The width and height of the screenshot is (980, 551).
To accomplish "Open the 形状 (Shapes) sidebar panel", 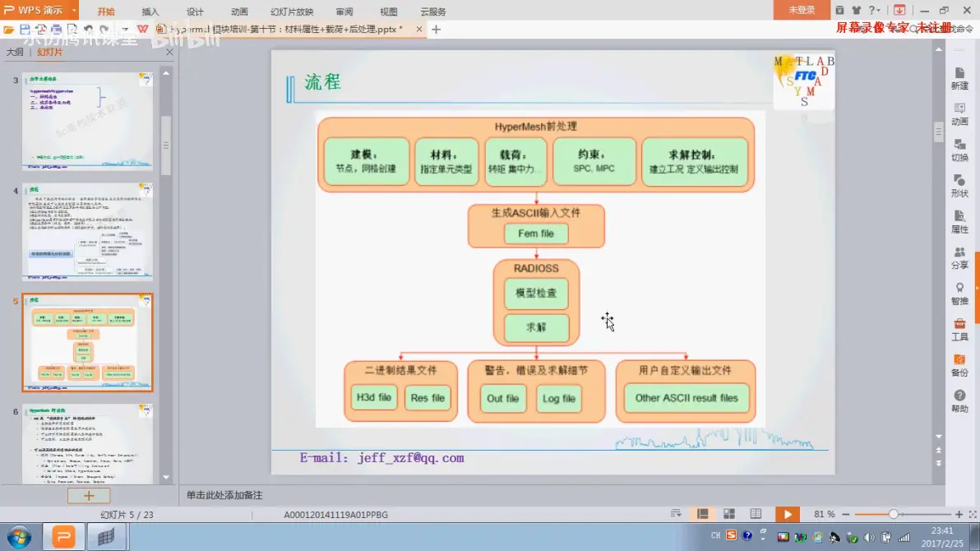I will pyautogui.click(x=959, y=187).
